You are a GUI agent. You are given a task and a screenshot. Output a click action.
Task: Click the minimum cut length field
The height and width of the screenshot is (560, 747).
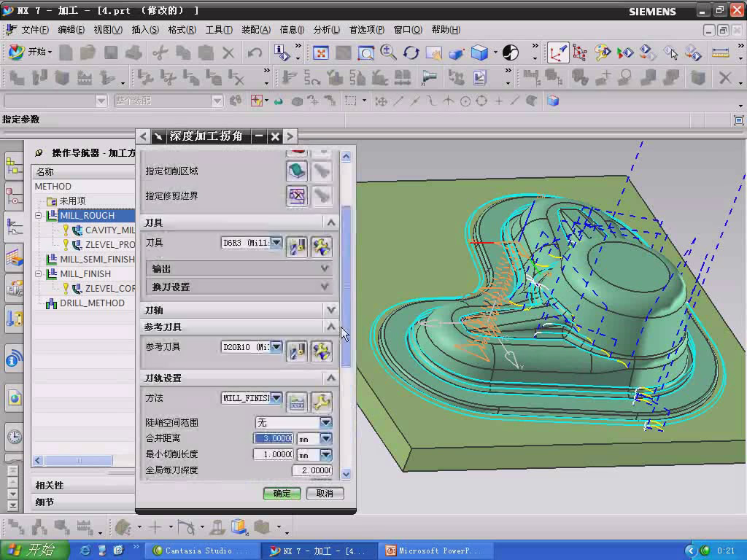[274, 455]
